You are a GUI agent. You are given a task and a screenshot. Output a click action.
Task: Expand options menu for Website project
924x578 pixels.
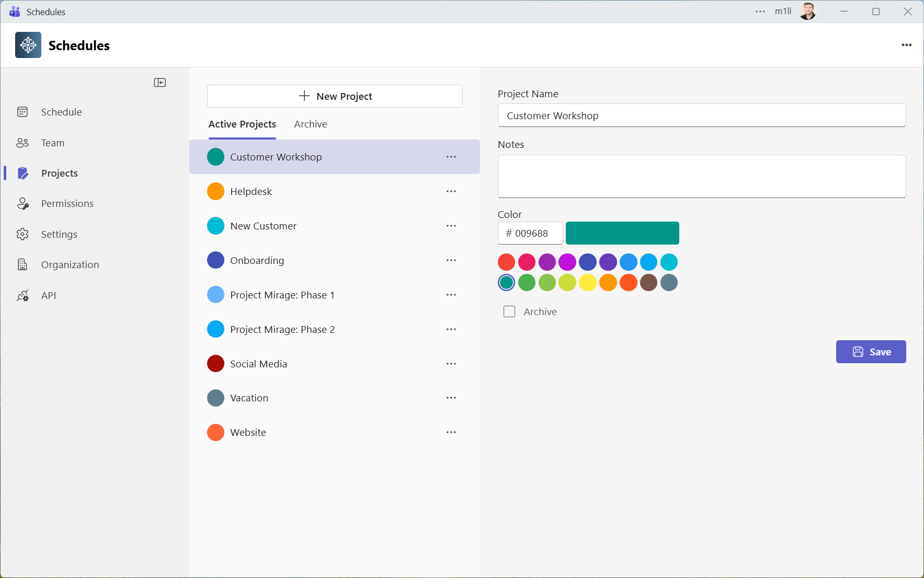click(451, 432)
